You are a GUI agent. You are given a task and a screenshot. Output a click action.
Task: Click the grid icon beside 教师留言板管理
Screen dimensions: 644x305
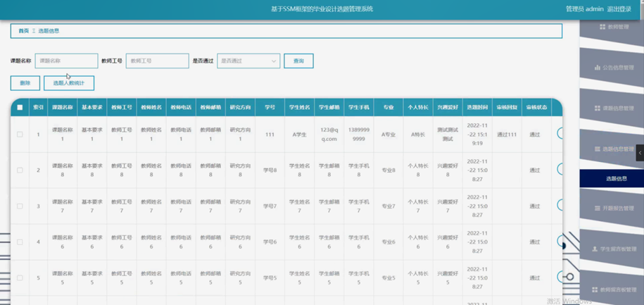(x=595, y=290)
